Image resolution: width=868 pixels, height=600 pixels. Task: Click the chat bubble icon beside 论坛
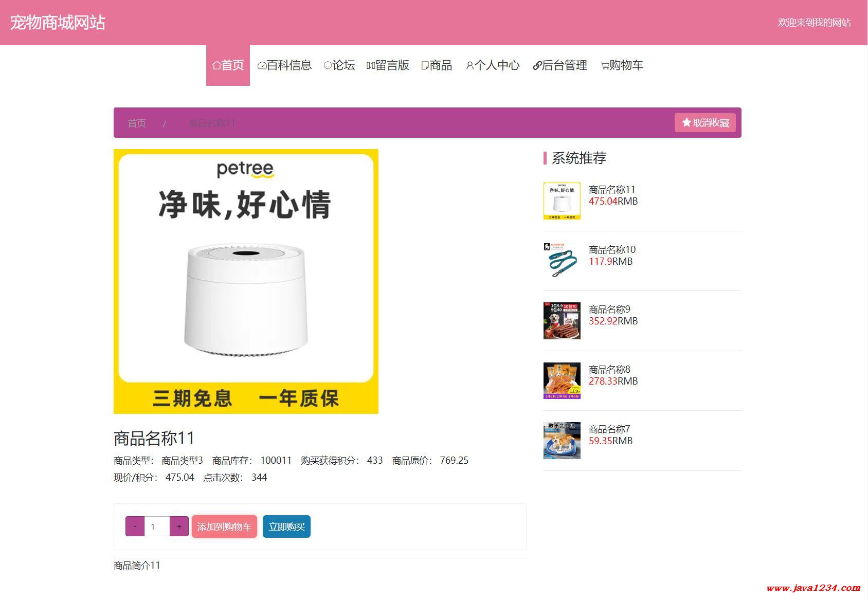coord(328,66)
